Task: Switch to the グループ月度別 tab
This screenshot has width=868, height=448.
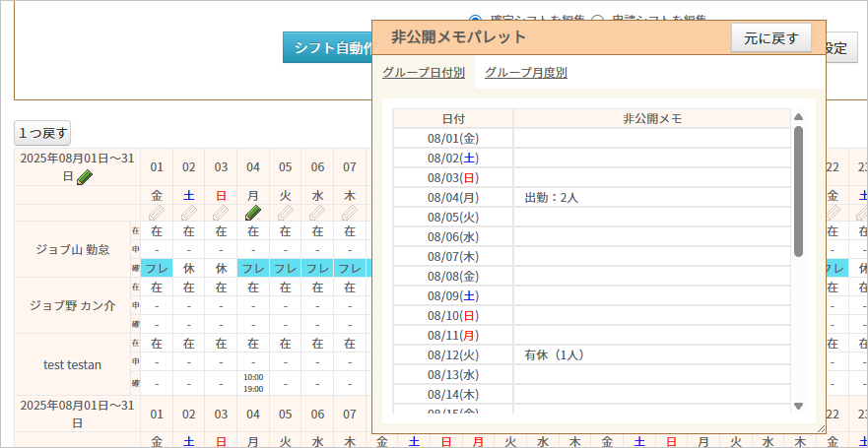Action: [x=525, y=73]
